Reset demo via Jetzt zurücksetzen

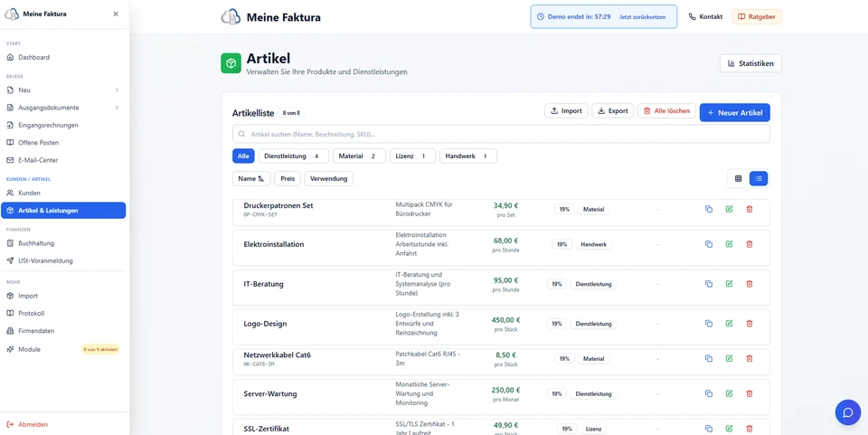(642, 17)
